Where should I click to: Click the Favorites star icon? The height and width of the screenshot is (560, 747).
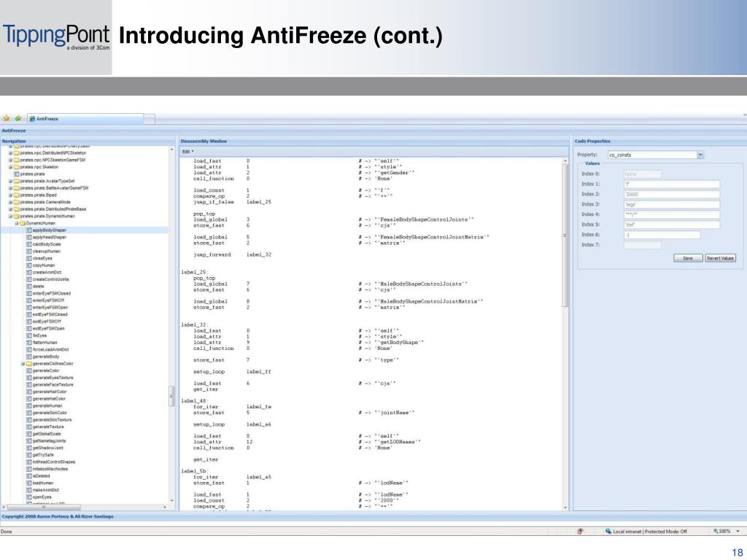coord(6,119)
